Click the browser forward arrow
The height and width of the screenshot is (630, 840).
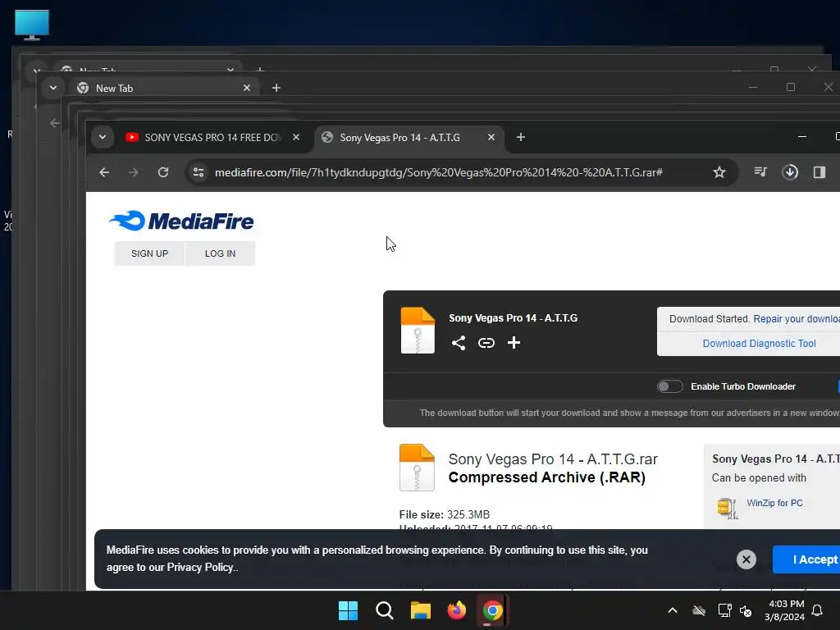click(134, 172)
